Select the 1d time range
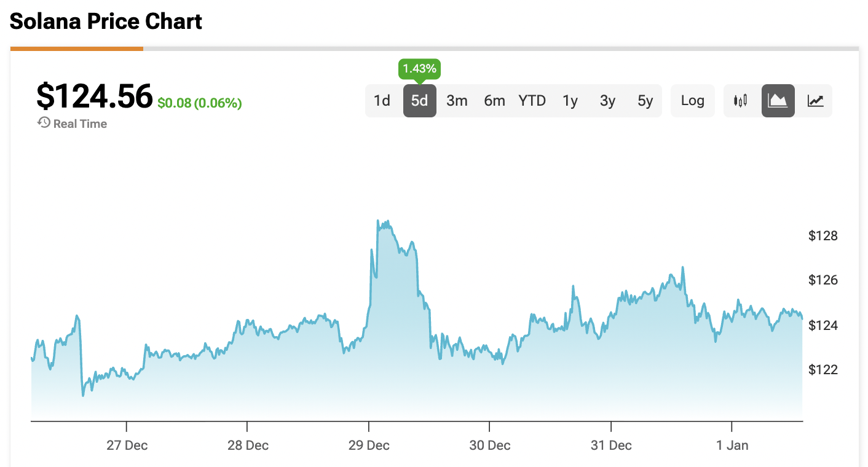 click(x=382, y=101)
